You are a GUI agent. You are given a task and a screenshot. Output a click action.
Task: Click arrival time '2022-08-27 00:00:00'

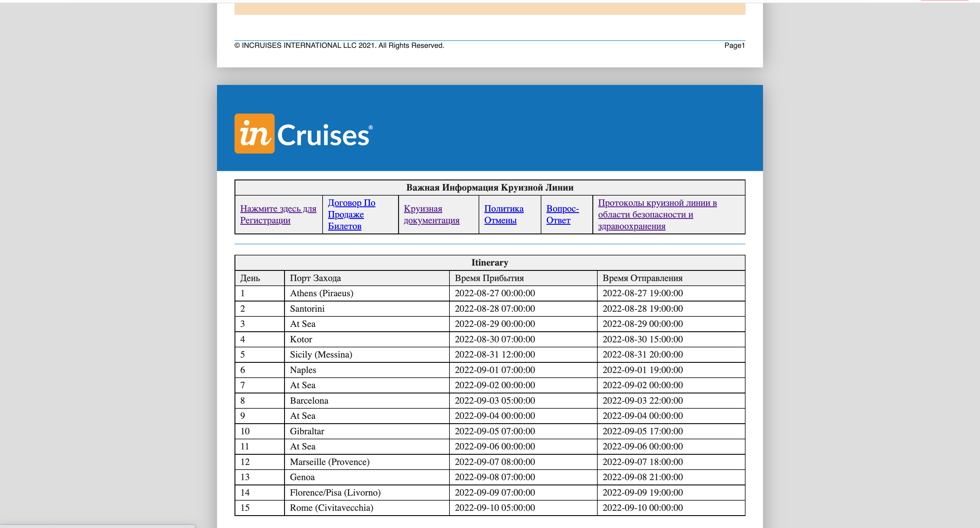[495, 294]
